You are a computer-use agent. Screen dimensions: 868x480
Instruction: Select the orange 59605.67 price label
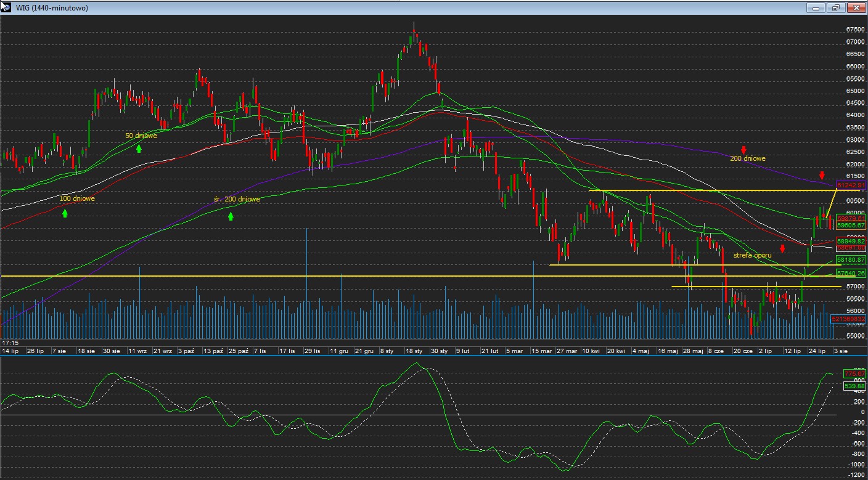click(x=851, y=226)
